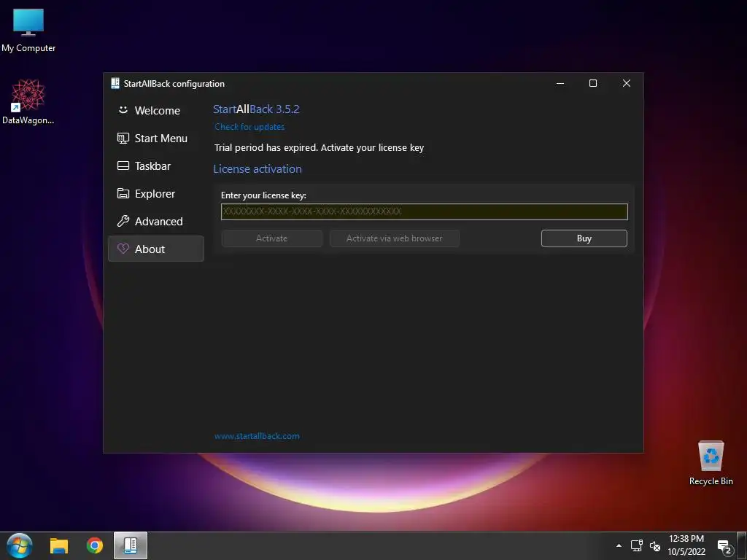This screenshot has width=747, height=560.
Task: Close the StartAllBack configuration window
Action: tap(627, 83)
